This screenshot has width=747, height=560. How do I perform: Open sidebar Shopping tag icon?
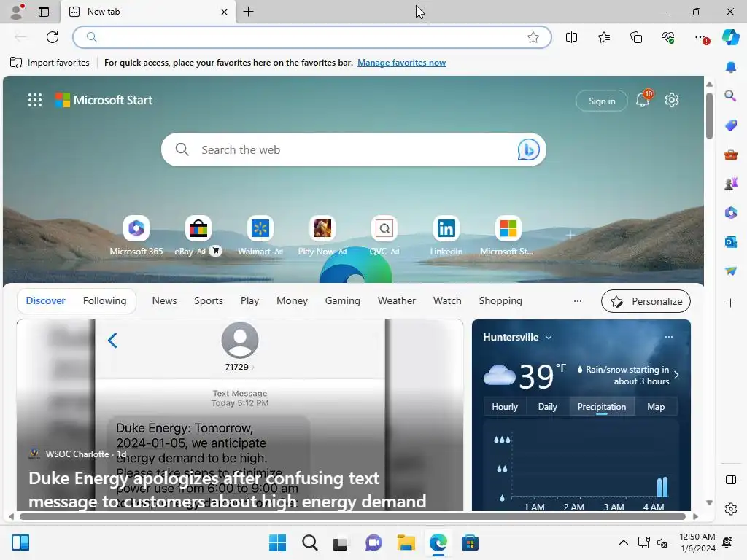731,125
